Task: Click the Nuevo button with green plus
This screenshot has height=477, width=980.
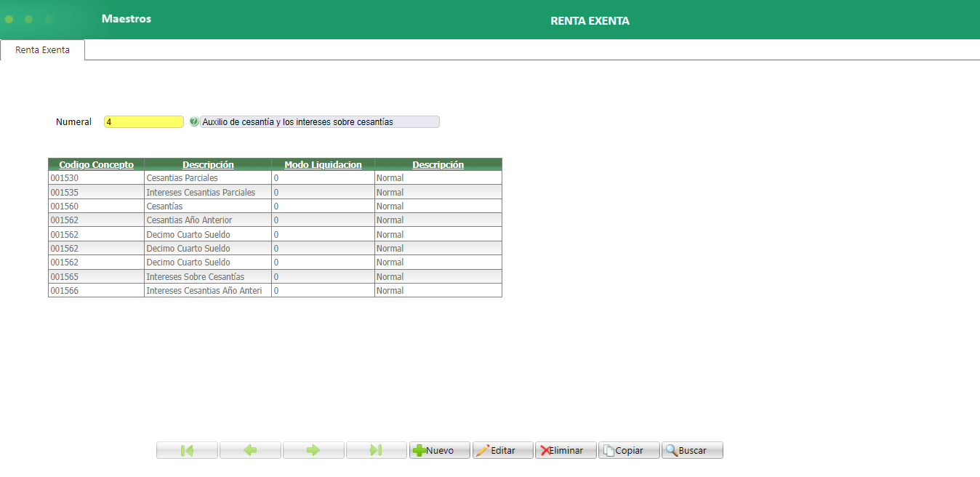Action: [x=440, y=450]
